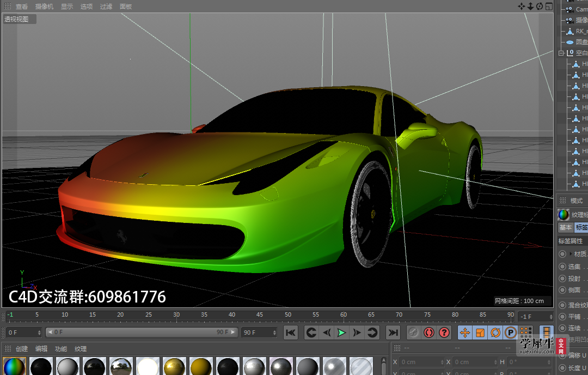Open the 显示 viewport menu

point(67,7)
